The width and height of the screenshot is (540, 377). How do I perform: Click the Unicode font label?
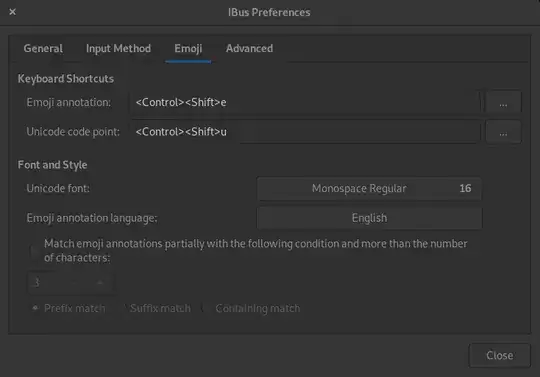58,188
